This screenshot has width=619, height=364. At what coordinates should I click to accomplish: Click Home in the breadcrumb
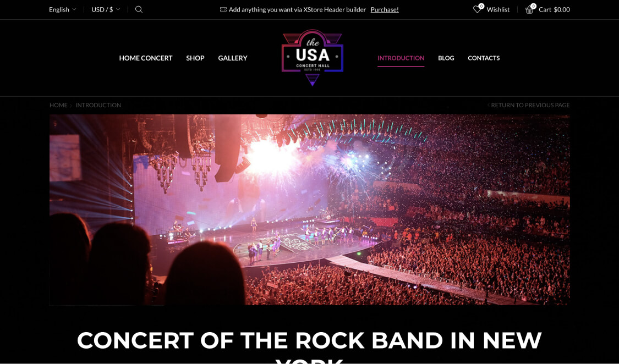click(x=58, y=105)
